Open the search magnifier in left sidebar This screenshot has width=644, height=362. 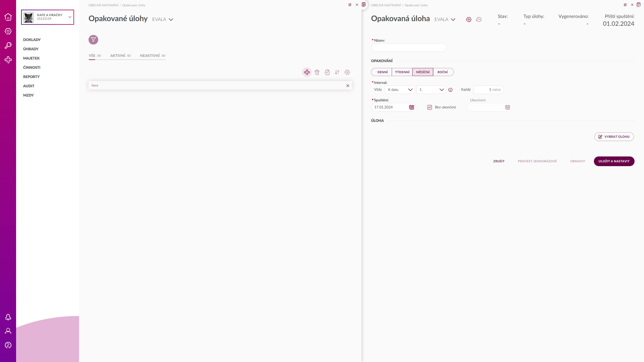click(x=8, y=45)
